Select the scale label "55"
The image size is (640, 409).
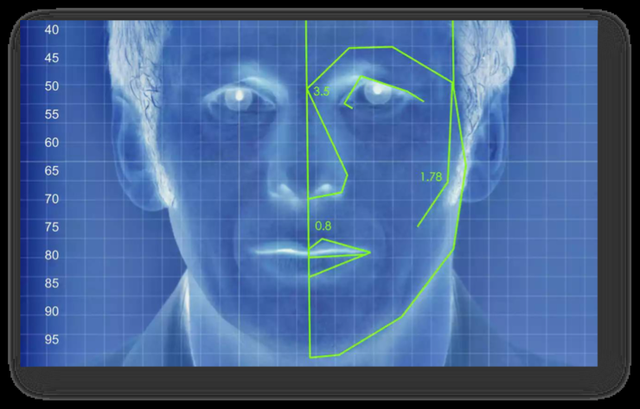52,114
